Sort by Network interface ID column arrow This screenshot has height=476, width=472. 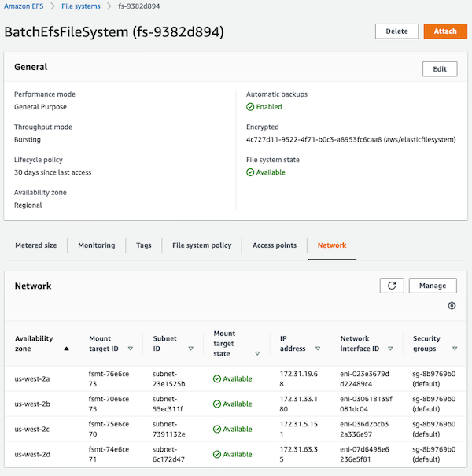coord(390,349)
